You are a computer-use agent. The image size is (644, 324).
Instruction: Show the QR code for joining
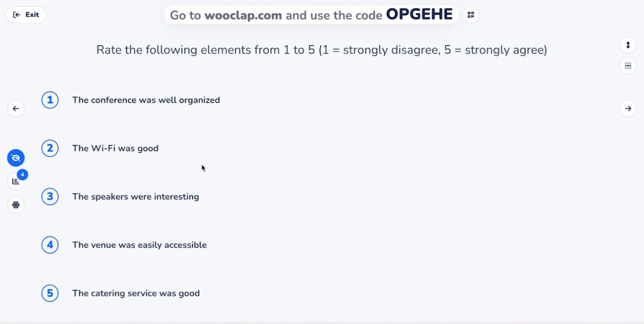[470, 15]
